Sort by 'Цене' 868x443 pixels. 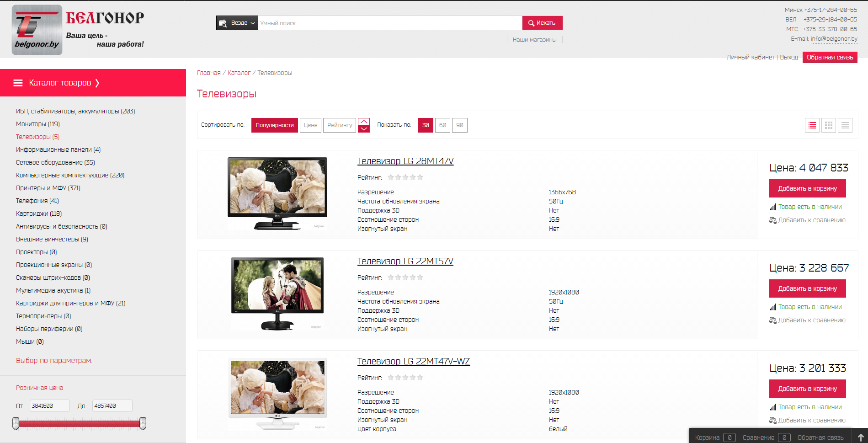(310, 125)
